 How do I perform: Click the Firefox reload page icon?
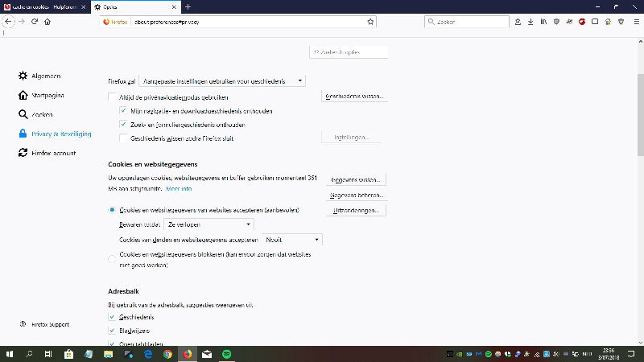tap(35, 22)
